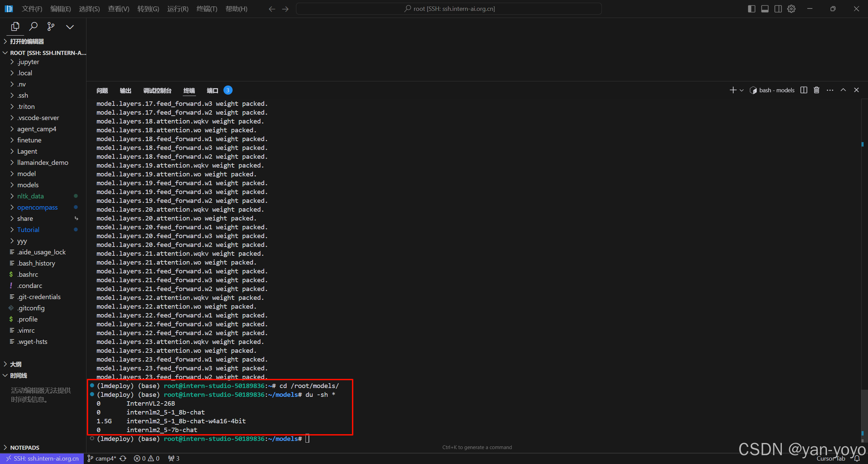Open the 终端(T) menu
Viewport: 868px width, 464px height.
(207, 8)
